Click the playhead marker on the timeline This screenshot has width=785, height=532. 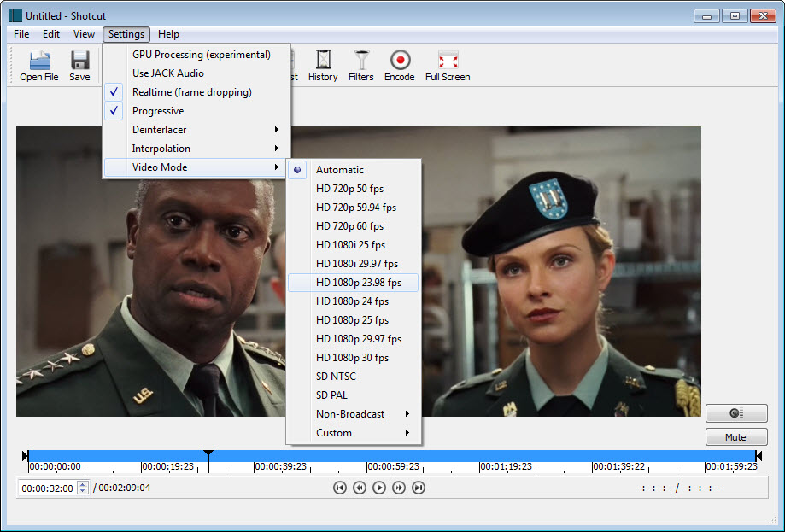[x=208, y=461]
